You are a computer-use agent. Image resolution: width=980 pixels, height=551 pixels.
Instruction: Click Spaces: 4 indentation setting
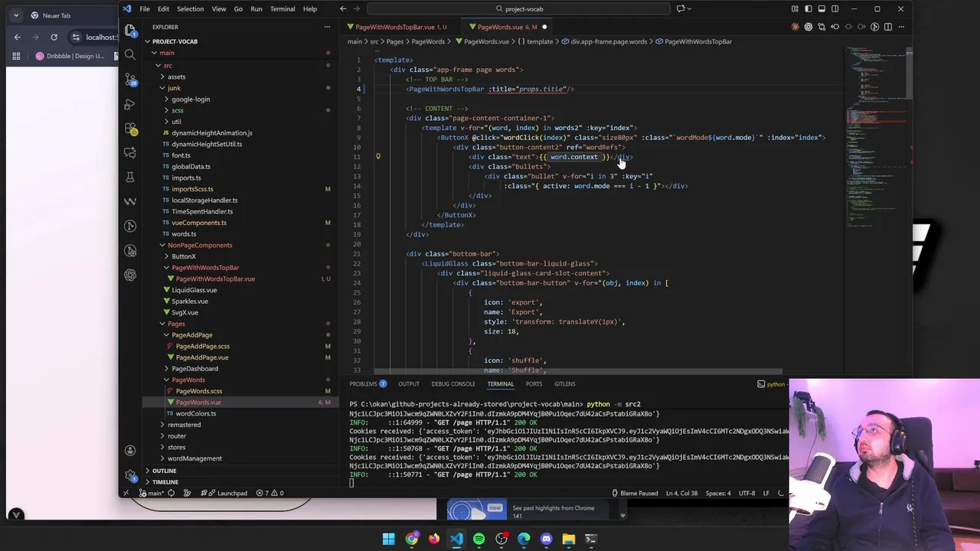coord(718,493)
